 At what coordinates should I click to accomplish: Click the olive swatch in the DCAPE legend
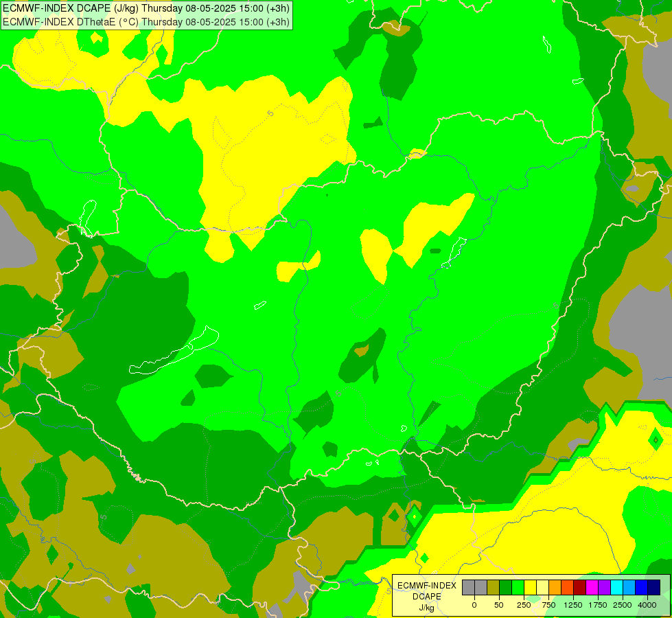point(494,587)
